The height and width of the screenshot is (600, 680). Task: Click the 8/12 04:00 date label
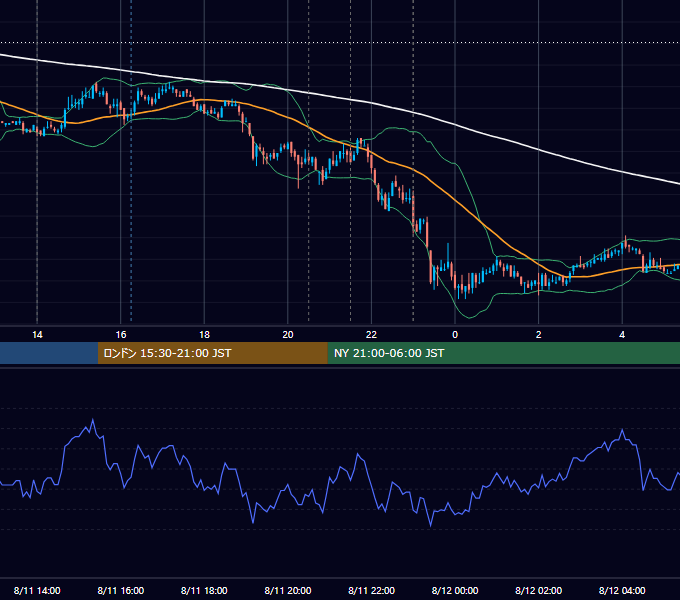pos(622,590)
